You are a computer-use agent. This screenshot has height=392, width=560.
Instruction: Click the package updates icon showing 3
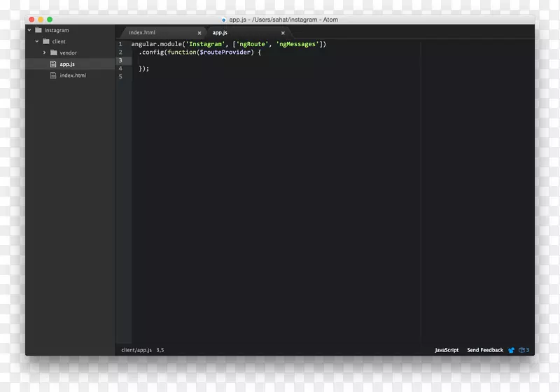click(x=524, y=350)
